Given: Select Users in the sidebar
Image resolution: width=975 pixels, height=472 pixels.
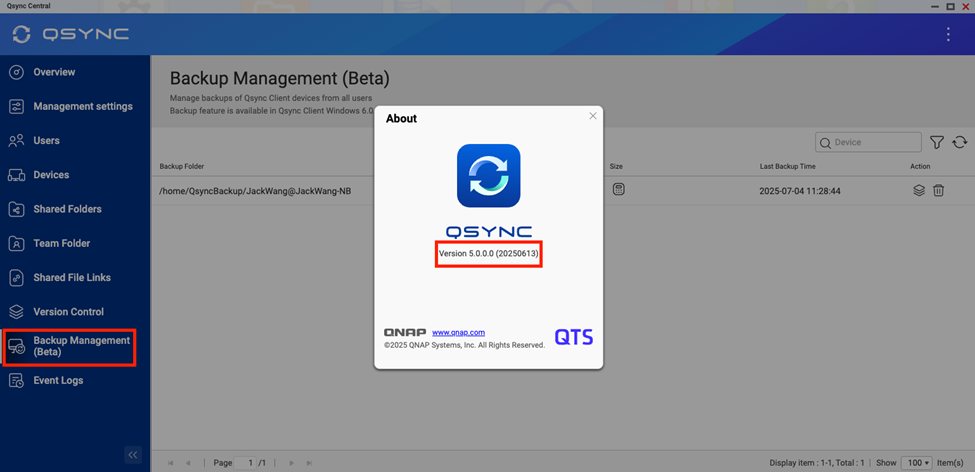Looking at the screenshot, I should coord(46,141).
